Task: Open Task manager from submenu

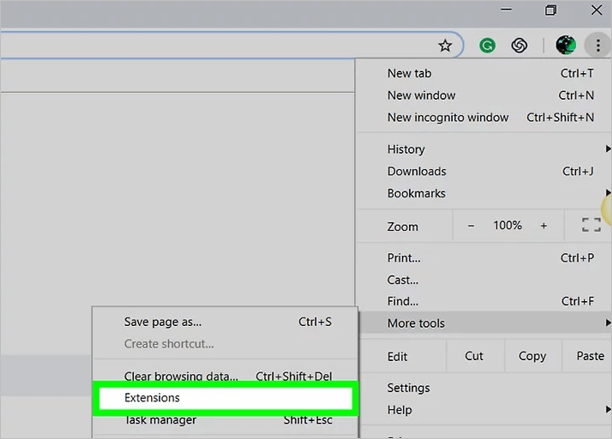Action: pos(160,420)
